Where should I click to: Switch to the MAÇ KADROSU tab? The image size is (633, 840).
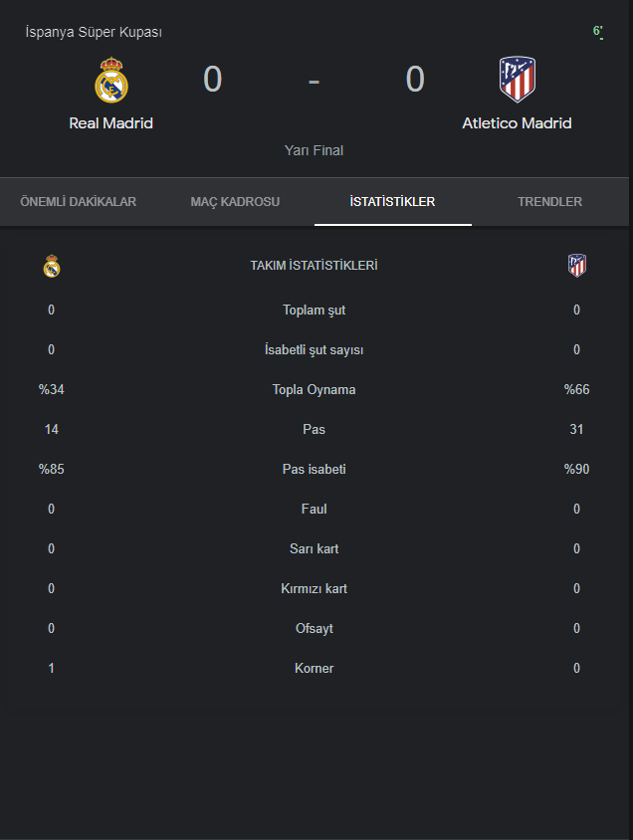[x=235, y=202]
